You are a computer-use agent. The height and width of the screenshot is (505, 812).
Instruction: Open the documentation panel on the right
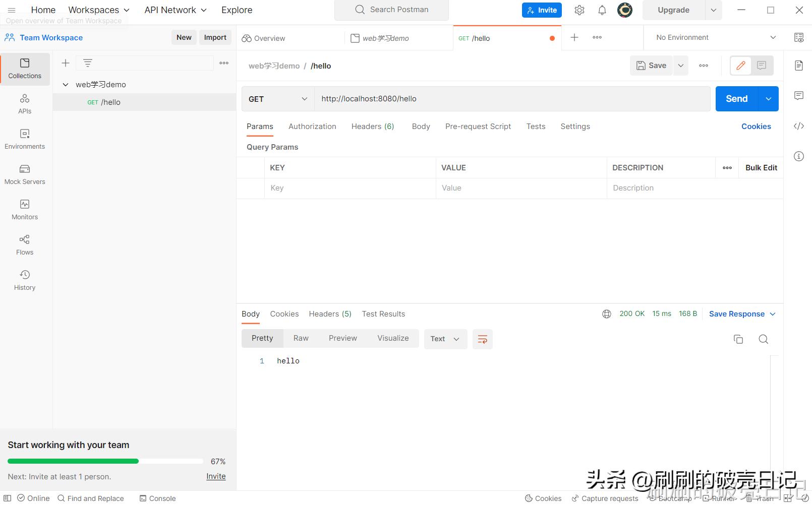tap(798, 66)
